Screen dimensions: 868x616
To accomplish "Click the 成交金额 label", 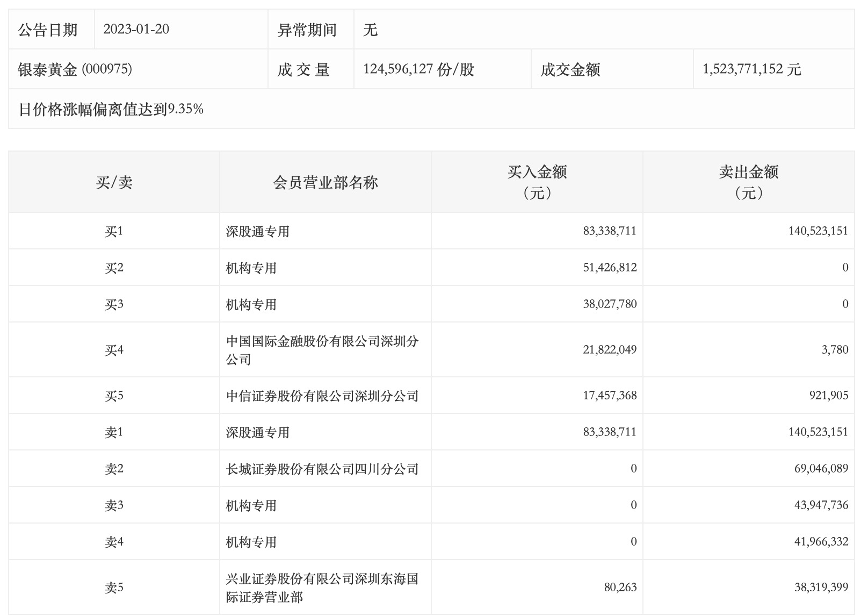I will 570,70.
